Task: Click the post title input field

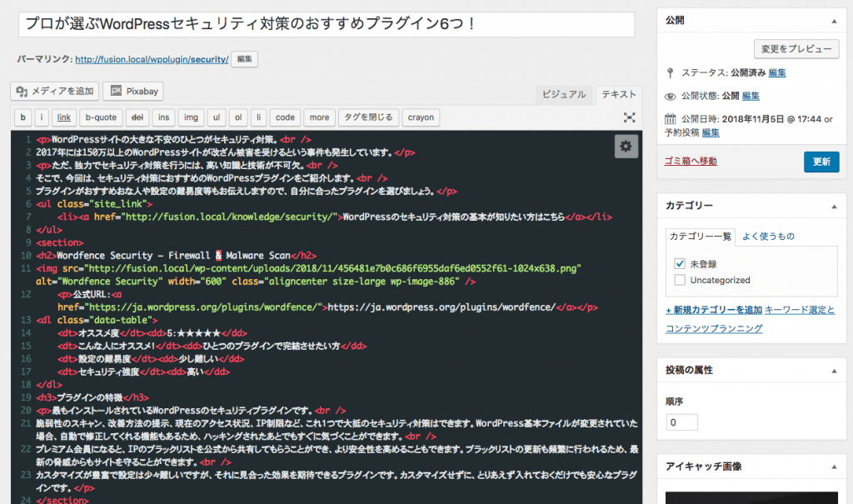Action: pyautogui.click(x=327, y=24)
